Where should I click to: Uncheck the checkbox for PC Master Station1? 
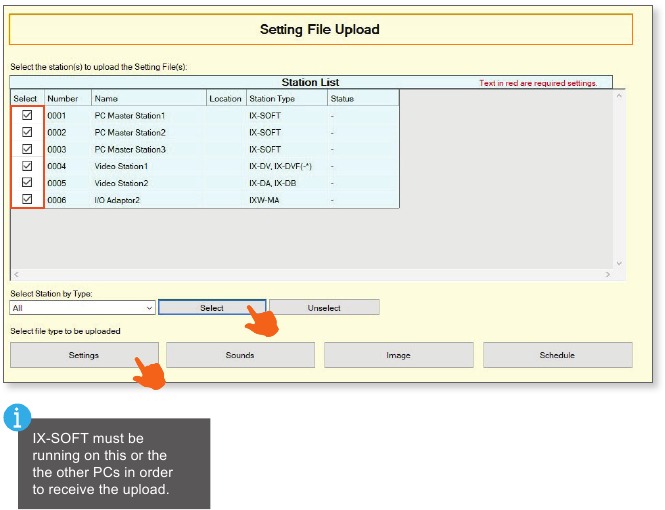(27, 115)
